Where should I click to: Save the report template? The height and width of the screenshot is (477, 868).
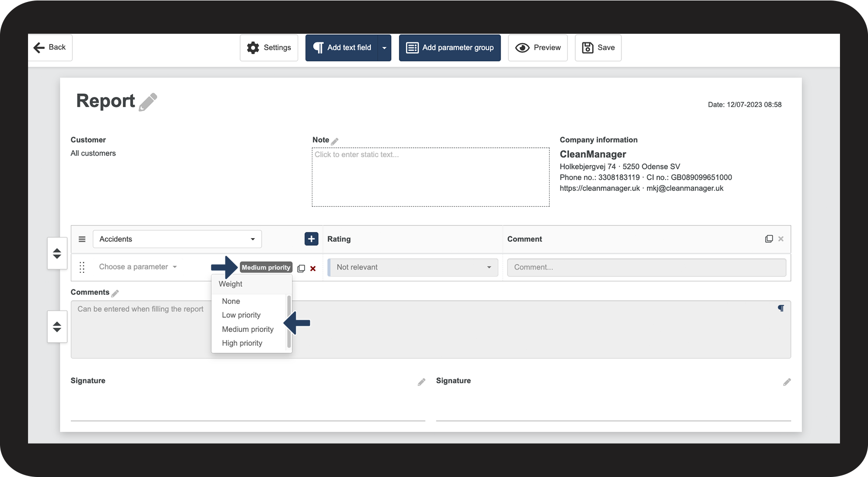coord(598,48)
